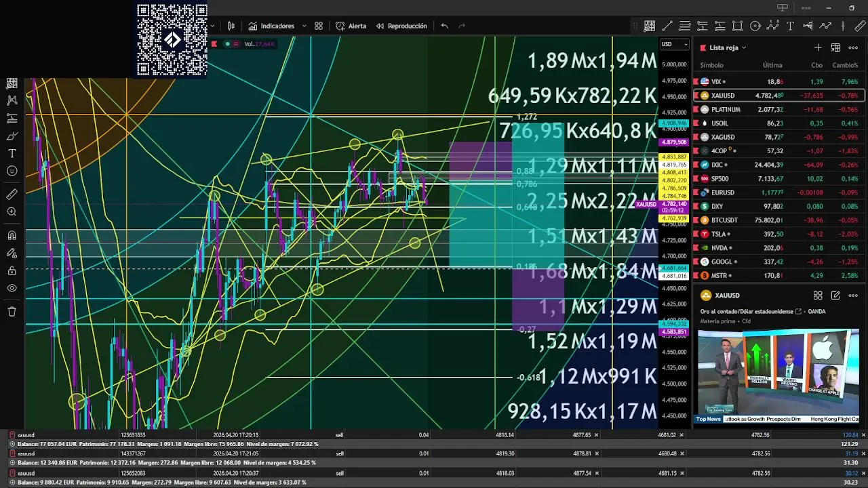Select the vertical line tool in favorites toolbar
This screenshot has width=868, height=488.
click(x=843, y=26)
